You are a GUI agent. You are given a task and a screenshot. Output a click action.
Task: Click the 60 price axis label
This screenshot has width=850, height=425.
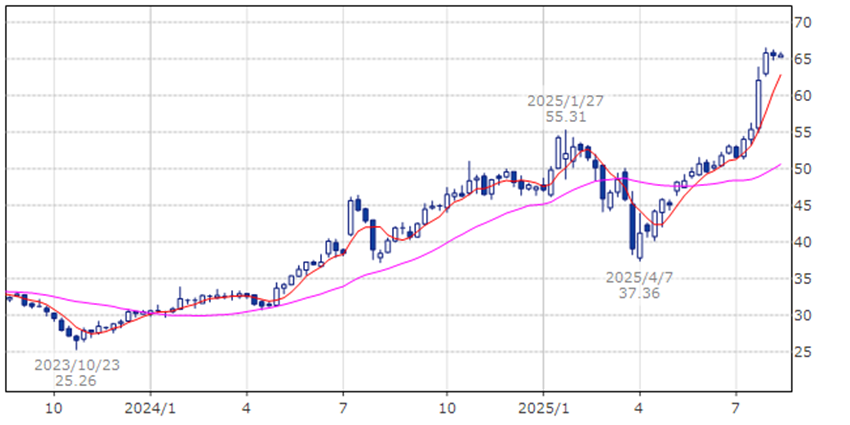coord(801,96)
